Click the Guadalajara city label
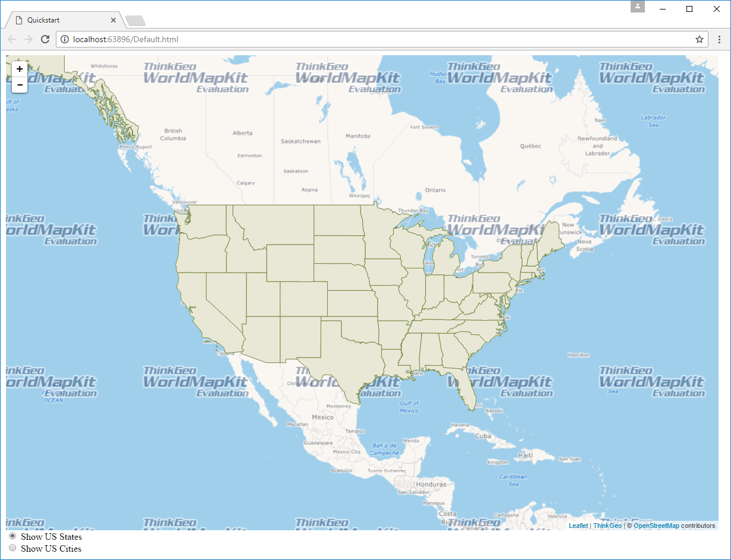 click(x=318, y=443)
